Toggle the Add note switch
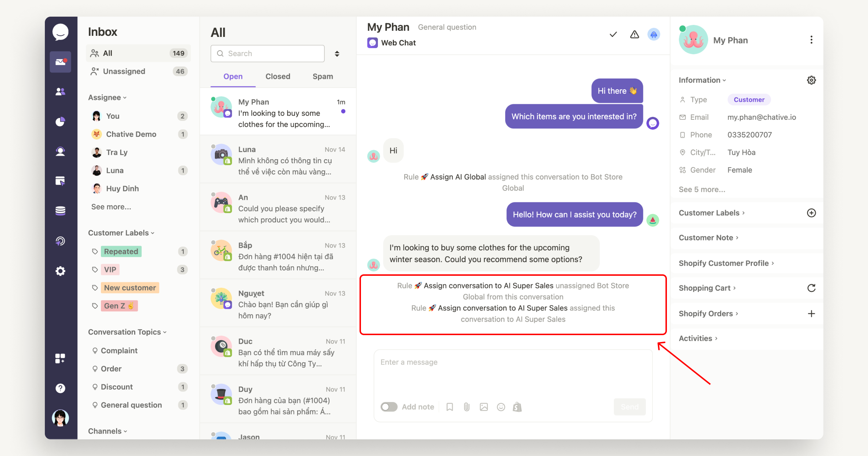The height and width of the screenshot is (456, 868). pos(388,407)
